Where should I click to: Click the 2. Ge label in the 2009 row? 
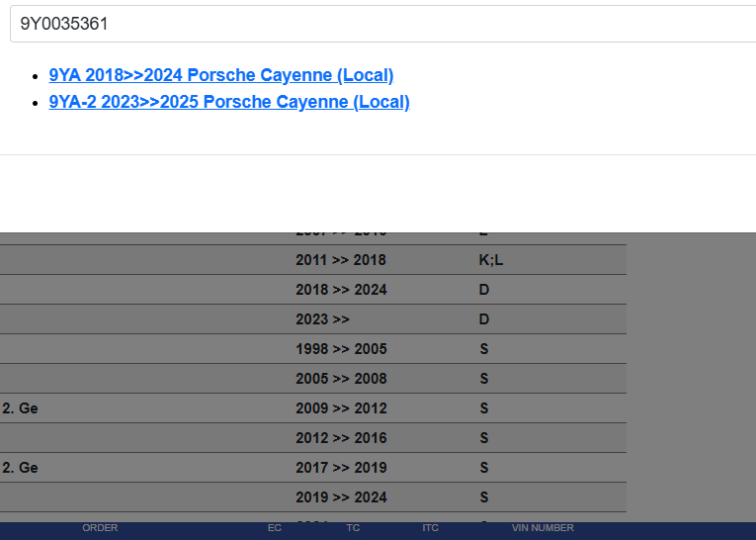(x=20, y=408)
